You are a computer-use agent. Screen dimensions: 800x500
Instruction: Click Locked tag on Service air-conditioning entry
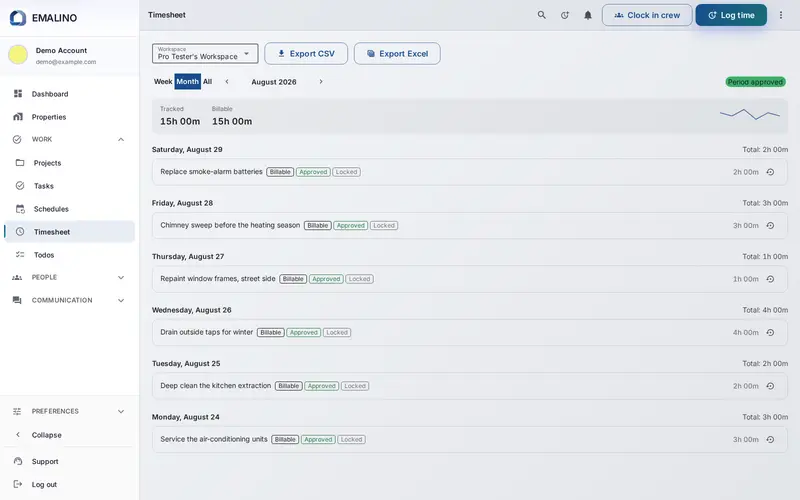point(352,439)
